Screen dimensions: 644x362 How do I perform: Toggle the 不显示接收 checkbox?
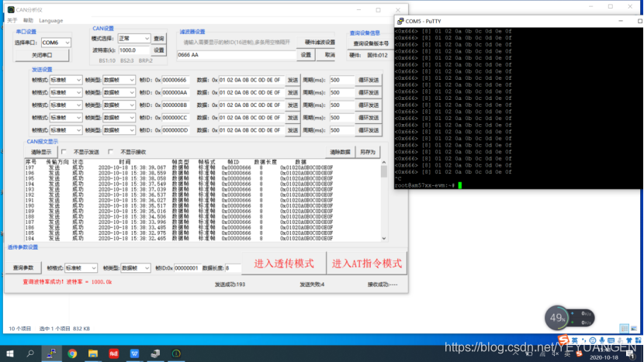coord(113,152)
